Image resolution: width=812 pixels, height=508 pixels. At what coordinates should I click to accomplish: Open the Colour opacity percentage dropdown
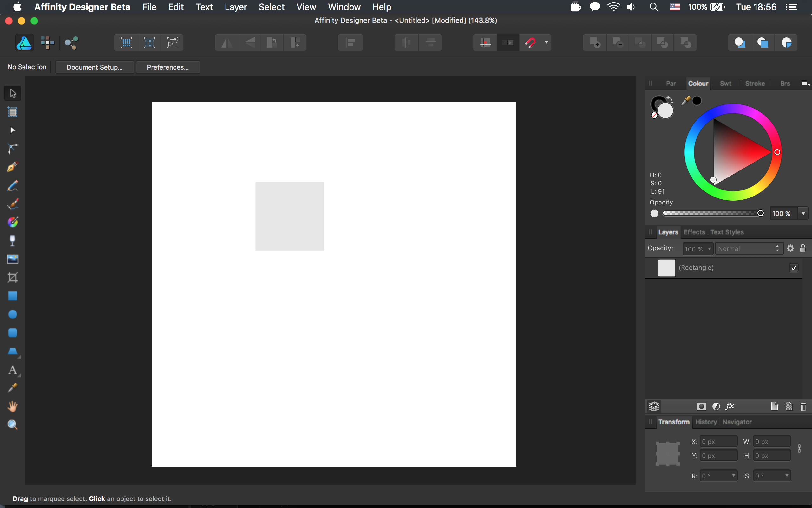tap(803, 214)
